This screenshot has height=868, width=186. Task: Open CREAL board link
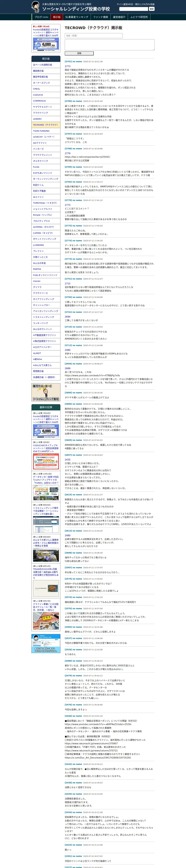46,89
